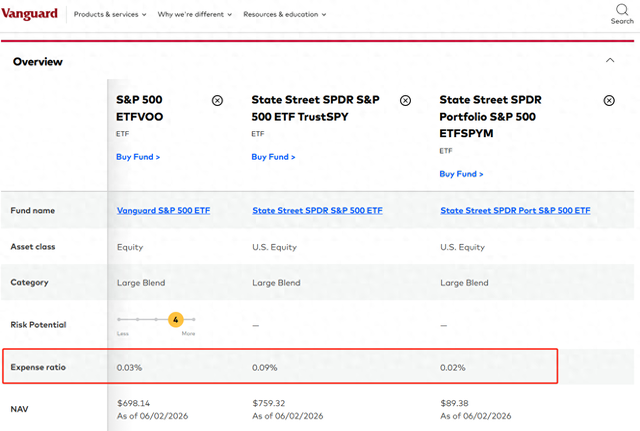
Task: Click the NAV row label
Action: pyautogui.click(x=19, y=409)
